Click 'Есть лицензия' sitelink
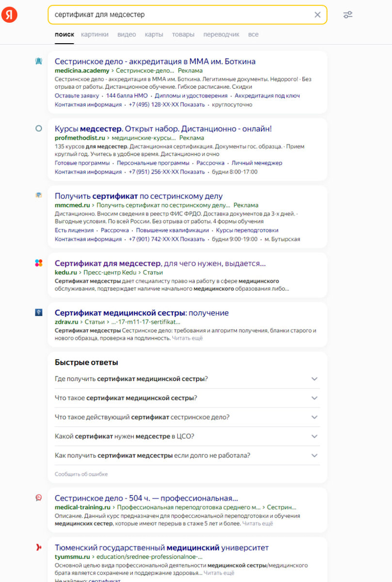This screenshot has width=392, height=582. [x=74, y=230]
